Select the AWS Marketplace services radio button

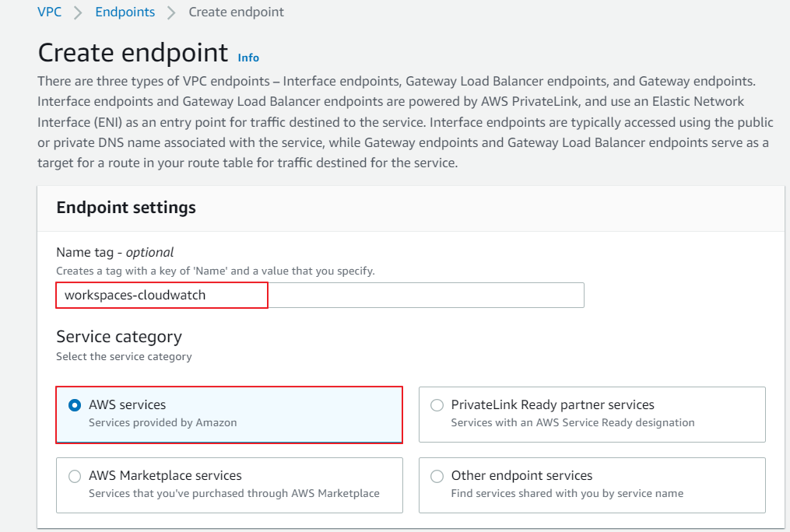click(75, 476)
